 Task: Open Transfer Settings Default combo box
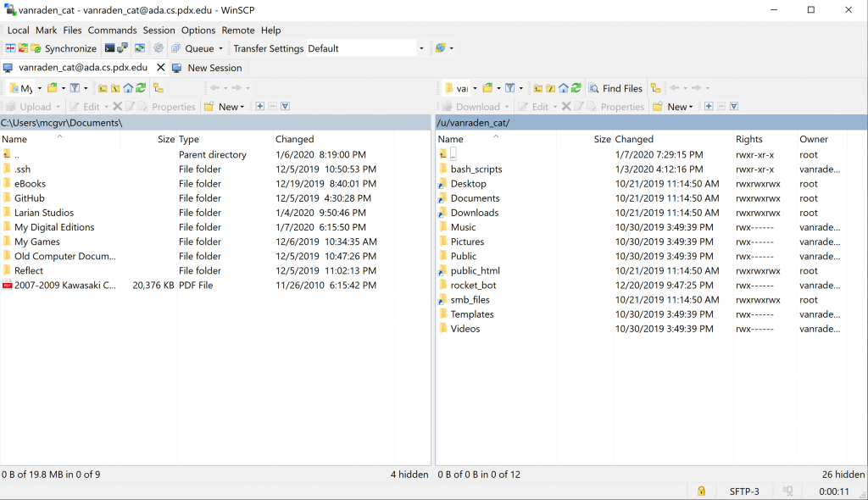point(366,48)
